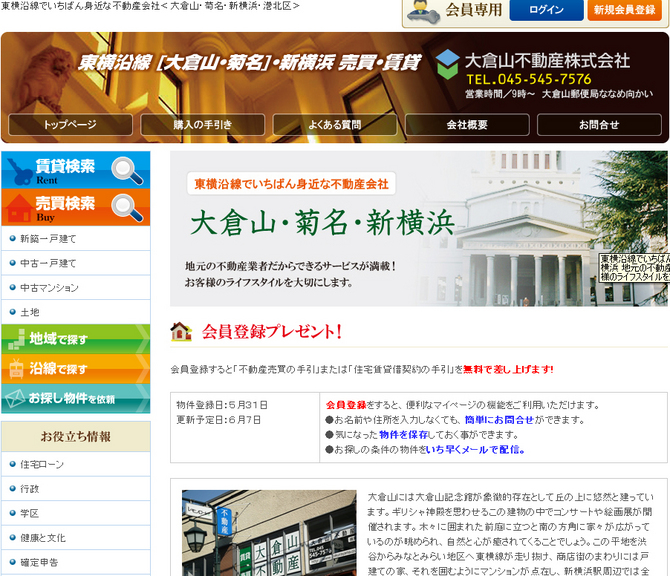Open the 会社概要 menu item

pyautogui.click(x=467, y=125)
